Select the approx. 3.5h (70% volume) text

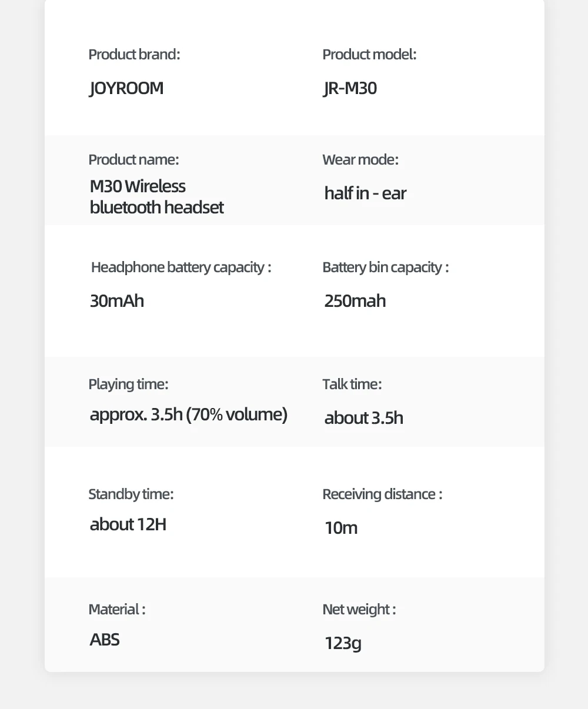(189, 415)
